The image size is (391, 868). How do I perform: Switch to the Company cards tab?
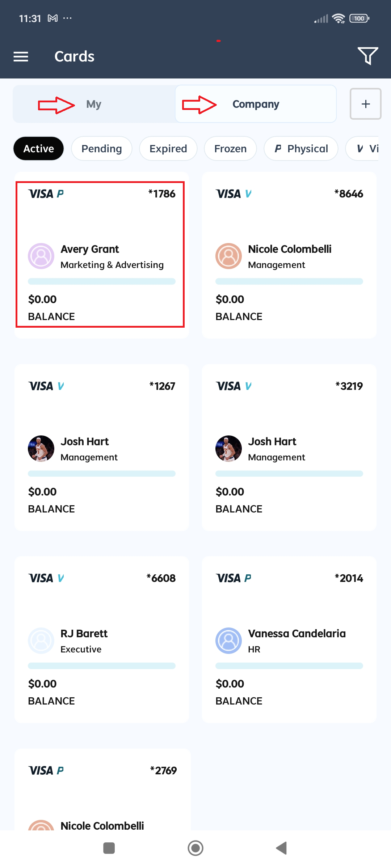(256, 104)
